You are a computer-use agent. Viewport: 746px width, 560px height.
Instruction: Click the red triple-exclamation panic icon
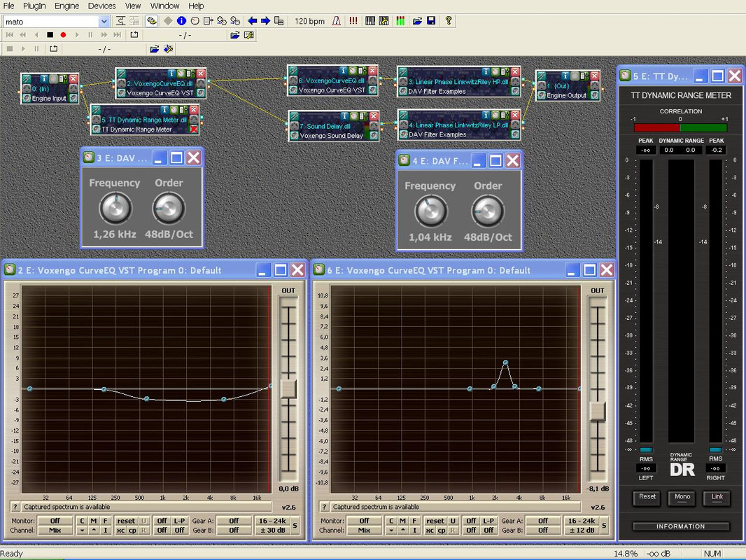(353, 21)
